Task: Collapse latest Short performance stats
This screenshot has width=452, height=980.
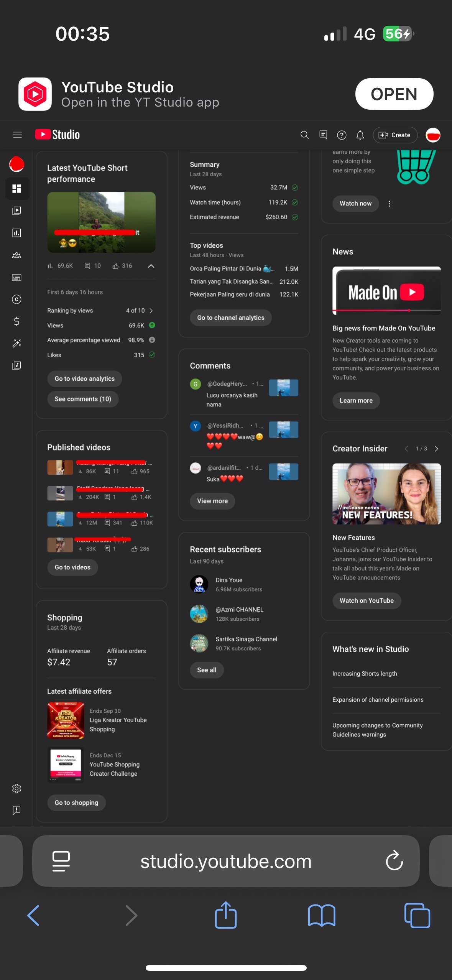Action: pos(151,266)
